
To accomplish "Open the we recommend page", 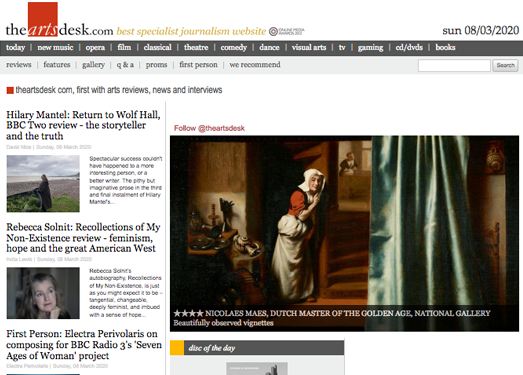I will 255,65.
